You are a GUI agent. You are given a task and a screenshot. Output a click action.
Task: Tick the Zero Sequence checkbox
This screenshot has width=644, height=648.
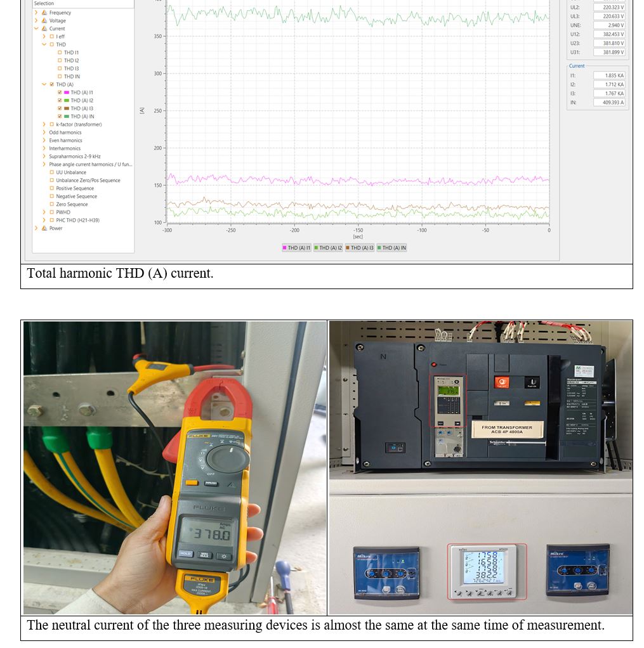click(x=52, y=204)
